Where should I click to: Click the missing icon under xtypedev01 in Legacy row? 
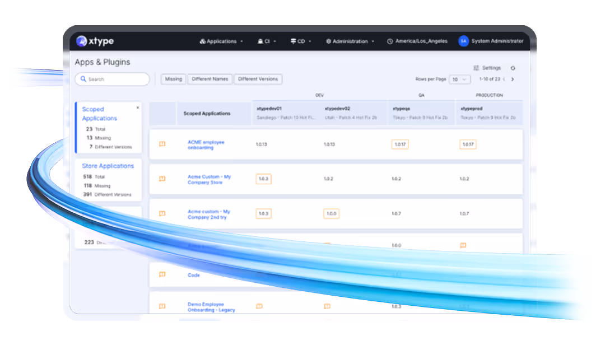tap(259, 306)
